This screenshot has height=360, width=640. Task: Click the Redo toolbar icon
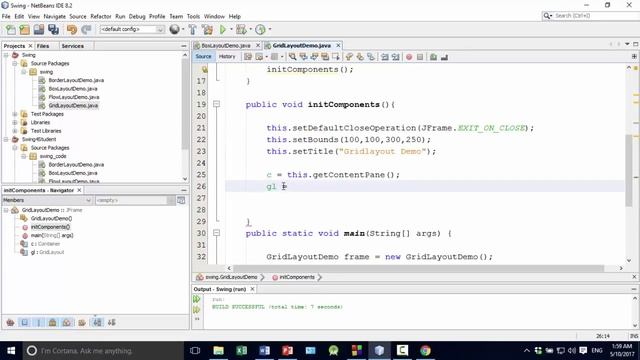pyautogui.click(x=86, y=29)
